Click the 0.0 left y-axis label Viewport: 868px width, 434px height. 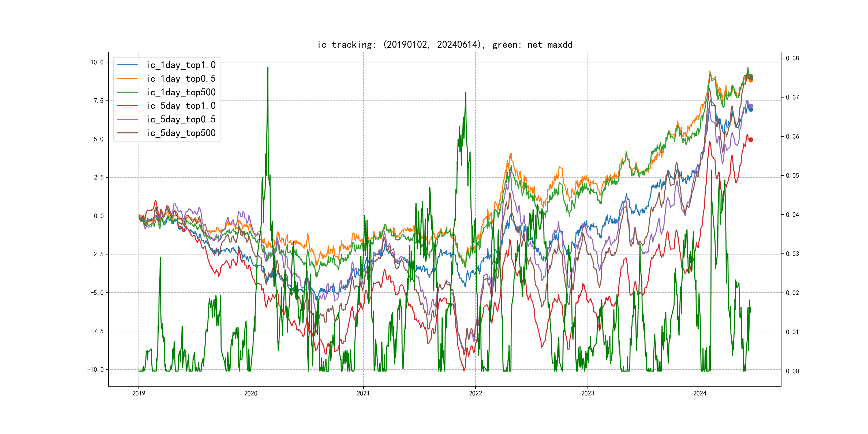(x=98, y=216)
